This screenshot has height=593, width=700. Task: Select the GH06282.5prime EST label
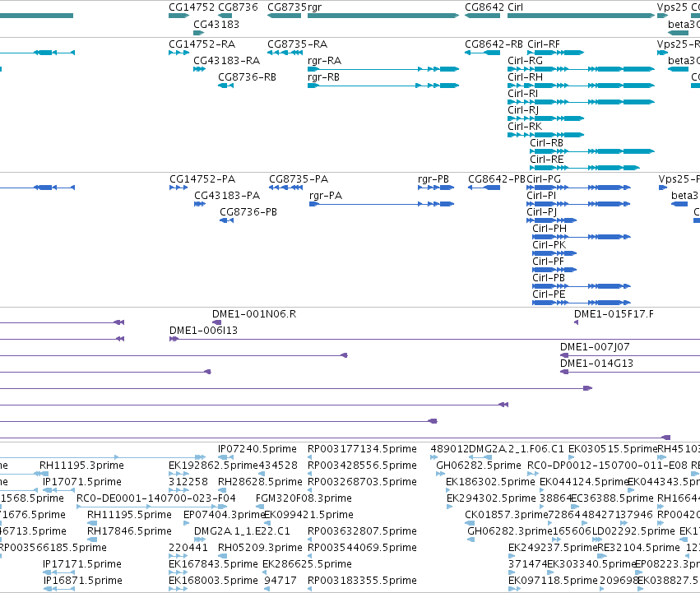(x=479, y=466)
